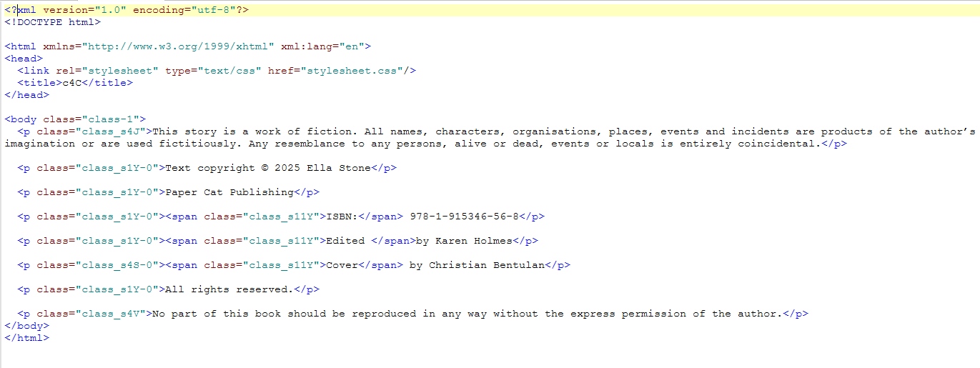Viewport: 980px width, 368px height.
Task: Click the xmlns URL "http://www.w3.org/1999/xhtml"
Action: pyautogui.click(x=178, y=46)
